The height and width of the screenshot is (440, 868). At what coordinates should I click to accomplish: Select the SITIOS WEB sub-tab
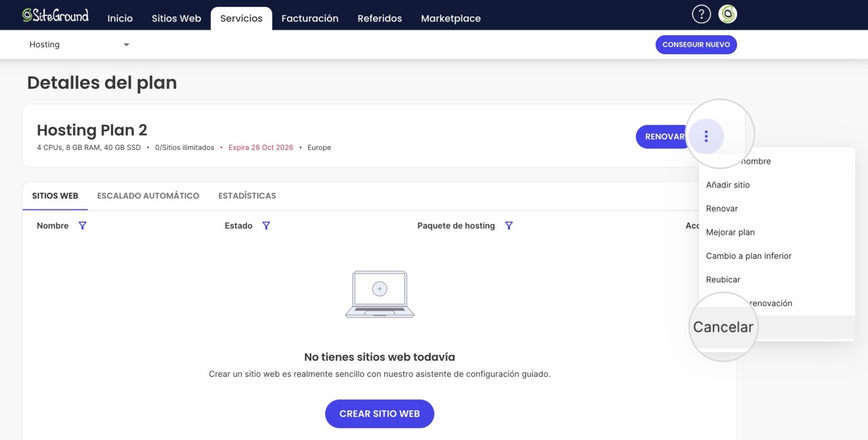(55, 196)
